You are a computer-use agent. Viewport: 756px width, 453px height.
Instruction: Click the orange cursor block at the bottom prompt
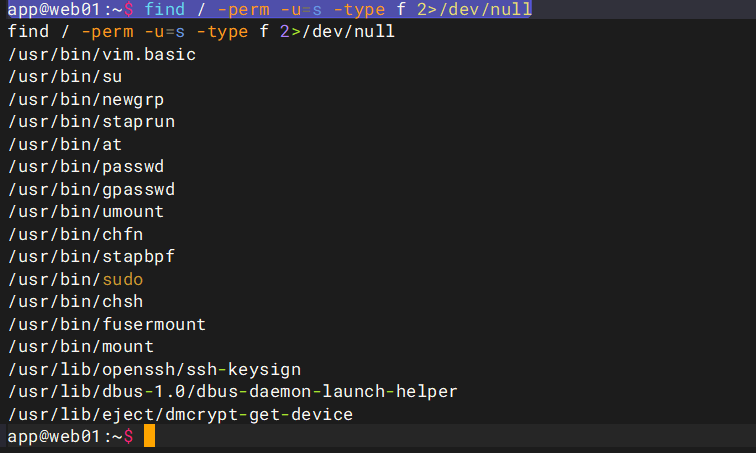point(149,437)
